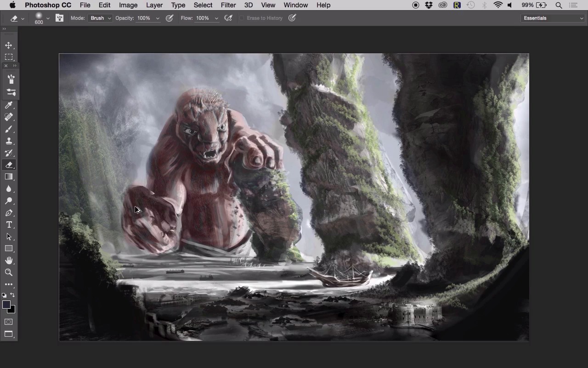Viewport: 588px width, 368px height.
Task: Pick the Eyedropper tool
Action: coord(9,105)
